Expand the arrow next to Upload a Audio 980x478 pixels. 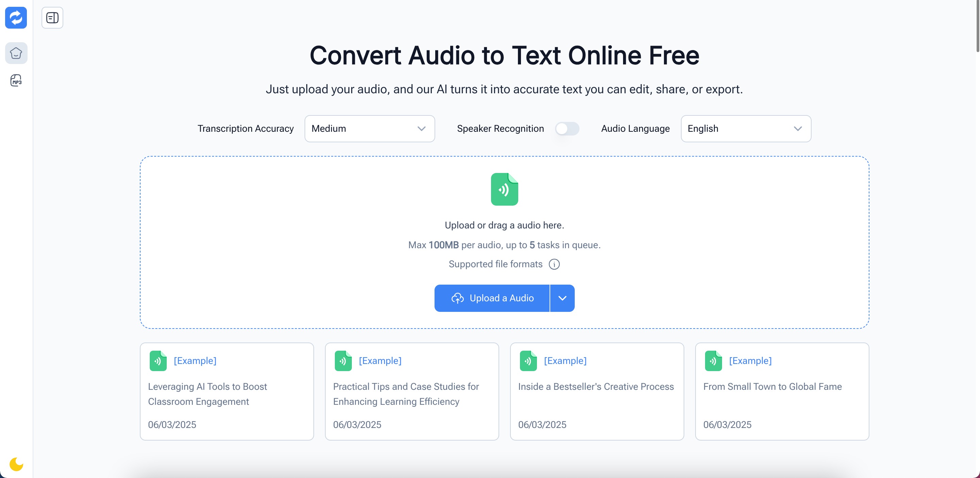coord(562,298)
